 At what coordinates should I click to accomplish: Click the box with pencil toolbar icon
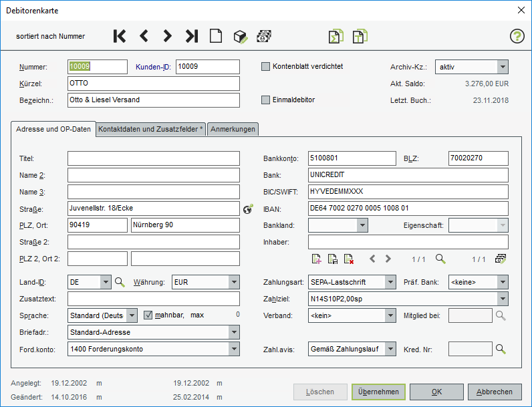tap(241, 36)
